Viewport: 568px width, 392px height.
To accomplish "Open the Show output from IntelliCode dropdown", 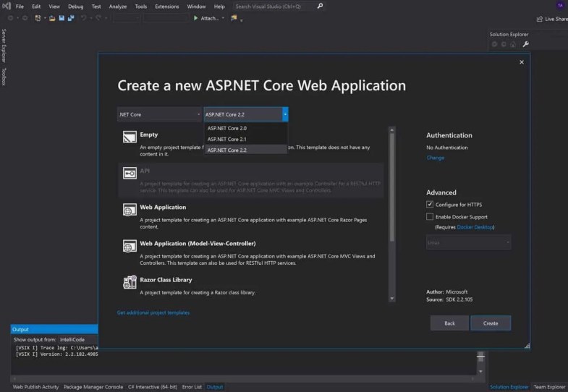I will tap(78, 339).
